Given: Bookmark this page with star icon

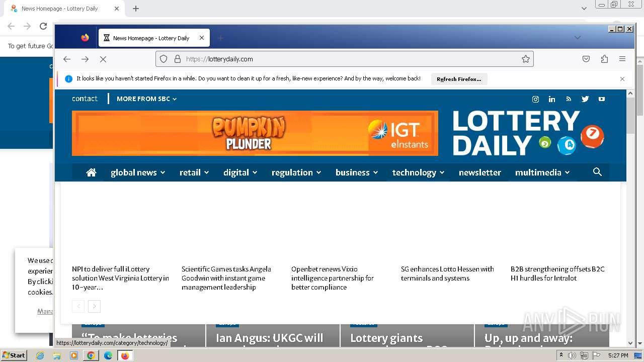Looking at the screenshot, I should [526, 59].
